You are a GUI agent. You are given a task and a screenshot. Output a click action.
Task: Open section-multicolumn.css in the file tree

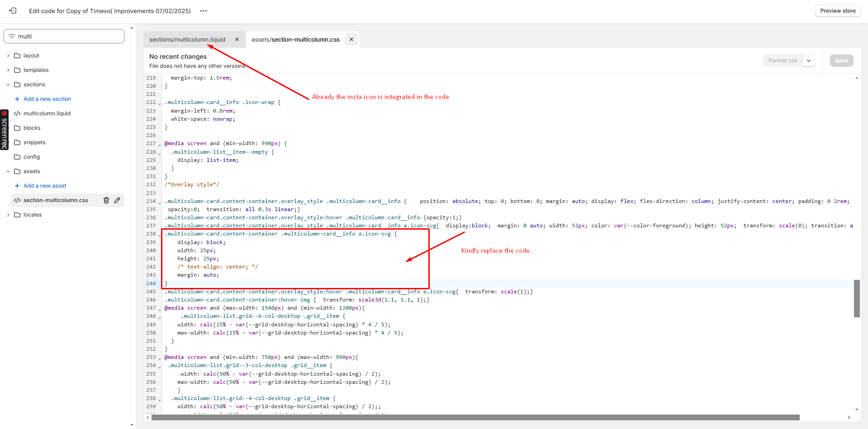[56, 200]
